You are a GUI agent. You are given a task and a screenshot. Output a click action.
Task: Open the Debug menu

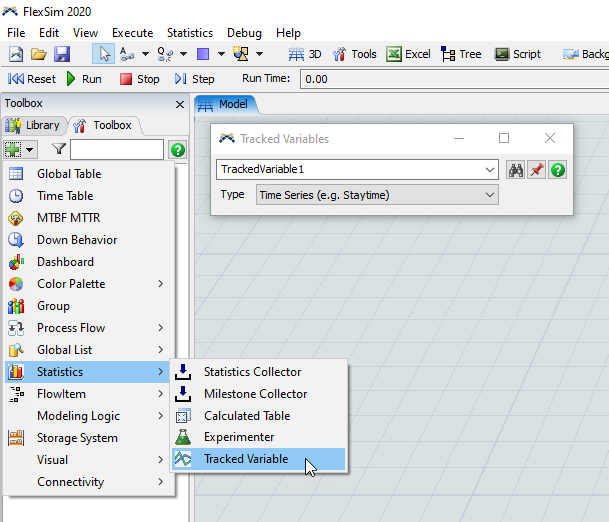coord(244,33)
